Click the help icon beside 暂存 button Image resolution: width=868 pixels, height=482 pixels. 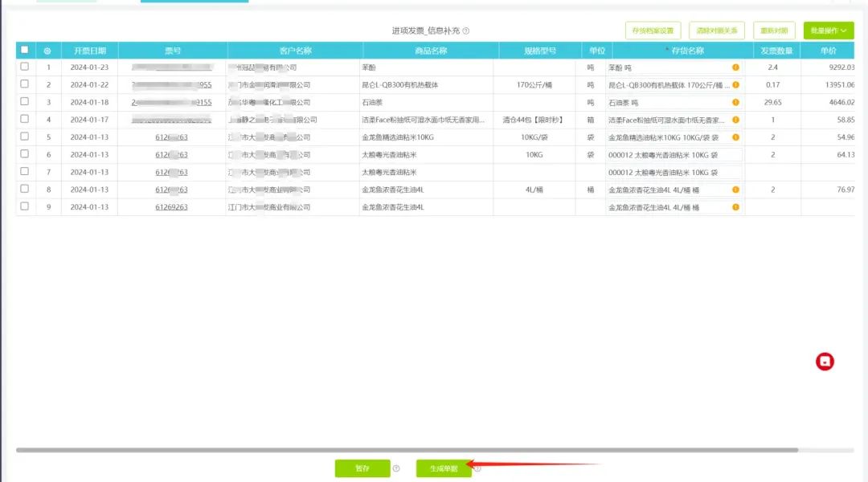tap(396, 468)
